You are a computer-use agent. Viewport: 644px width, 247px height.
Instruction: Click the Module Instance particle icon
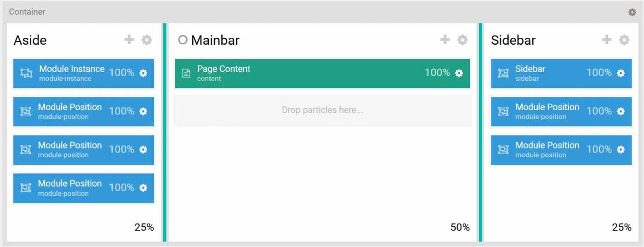[x=26, y=73]
